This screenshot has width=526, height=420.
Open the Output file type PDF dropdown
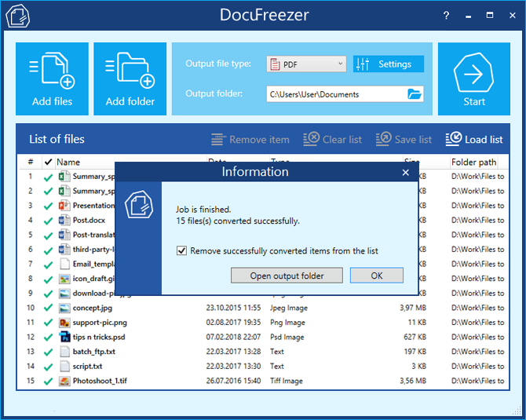coord(306,64)
